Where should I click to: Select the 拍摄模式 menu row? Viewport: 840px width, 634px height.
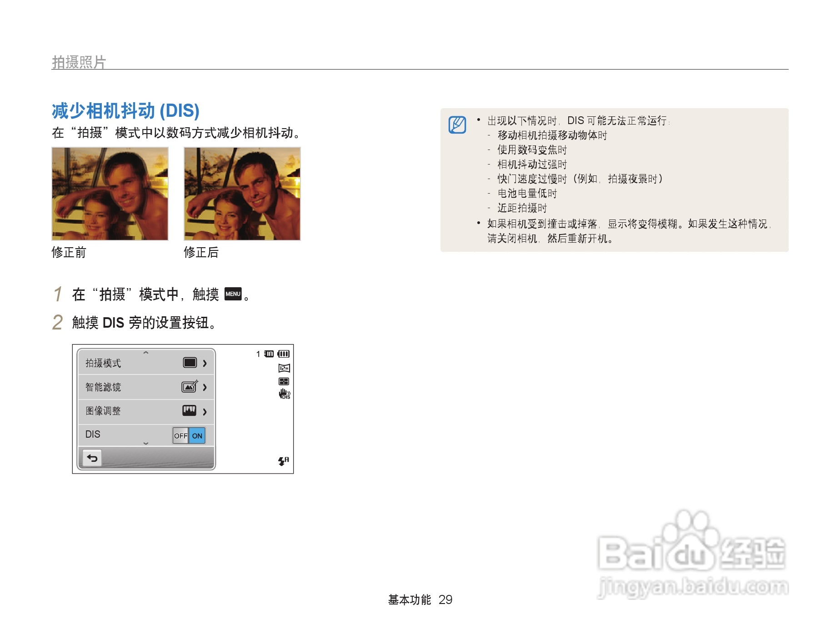pos(146,363)
